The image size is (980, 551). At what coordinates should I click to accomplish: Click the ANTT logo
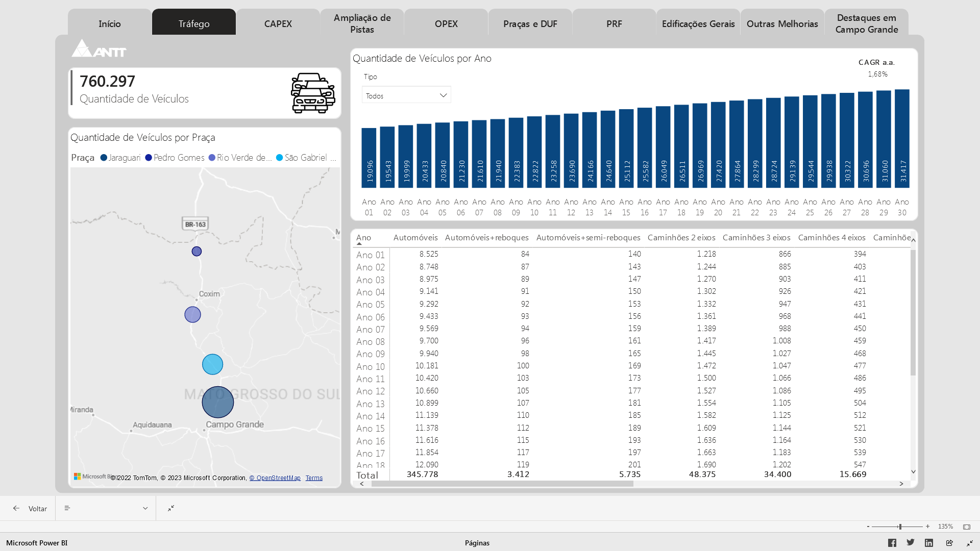99,48
